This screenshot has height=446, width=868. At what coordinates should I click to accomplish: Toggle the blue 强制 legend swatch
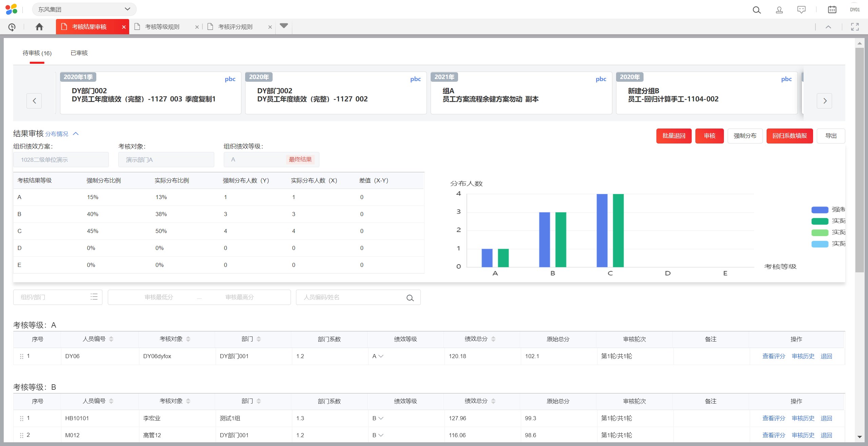pos(820,210)
